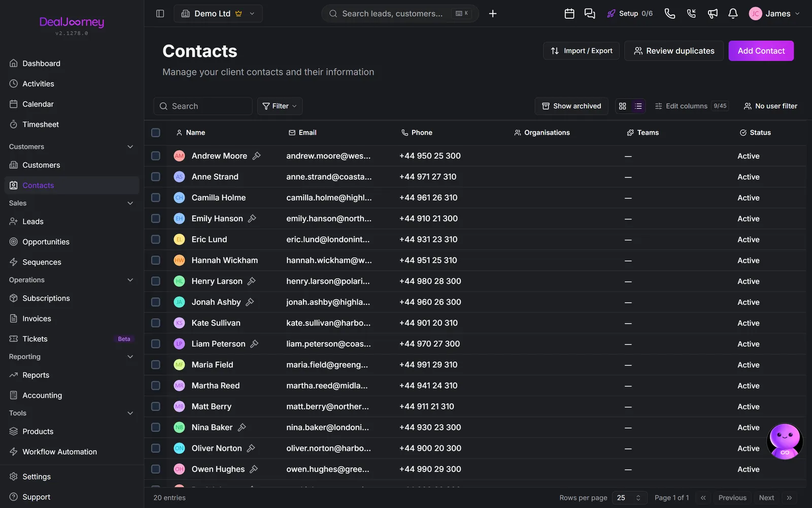Click Review duplicates button

point(674,51)
